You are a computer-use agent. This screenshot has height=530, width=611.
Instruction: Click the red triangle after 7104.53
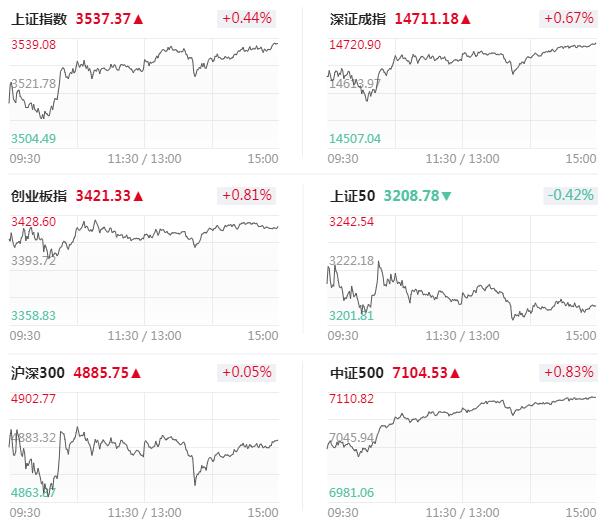[x=455, y=373]
